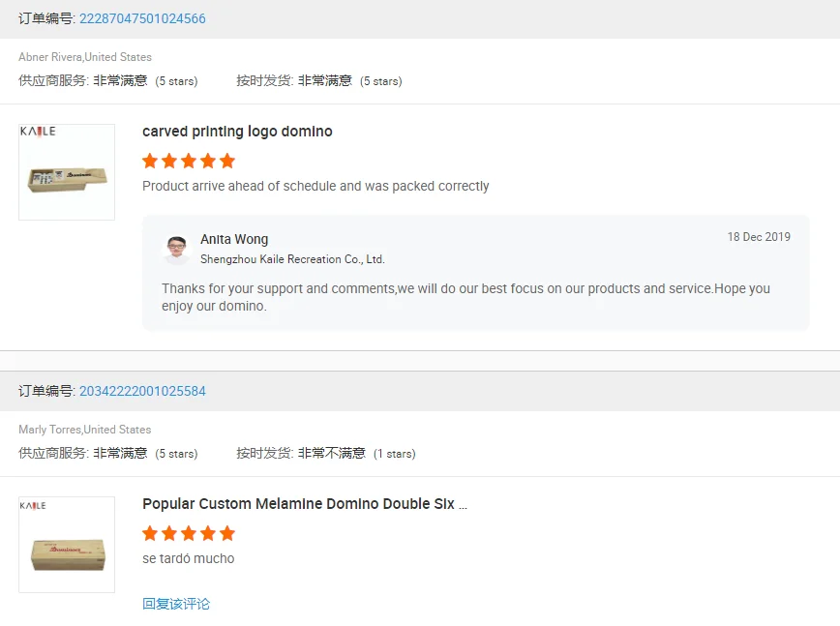The image size is (840, 626).
Task: Click first star of Melamine Domino rating
Action: 150,533
